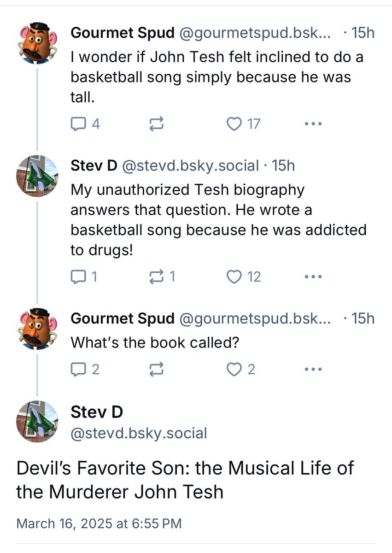Open more options on first Gourmet Spud post

pyautogui.click(x=313, y=124)
